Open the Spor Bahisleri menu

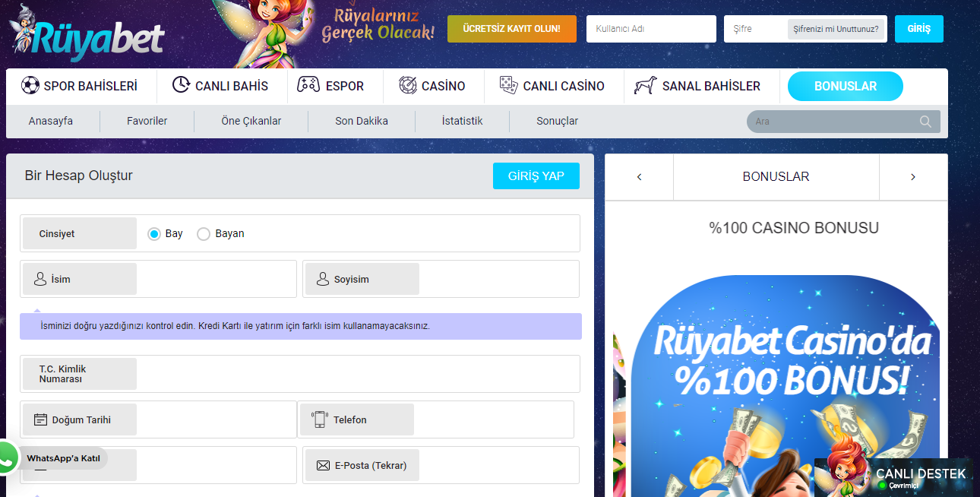80,86
